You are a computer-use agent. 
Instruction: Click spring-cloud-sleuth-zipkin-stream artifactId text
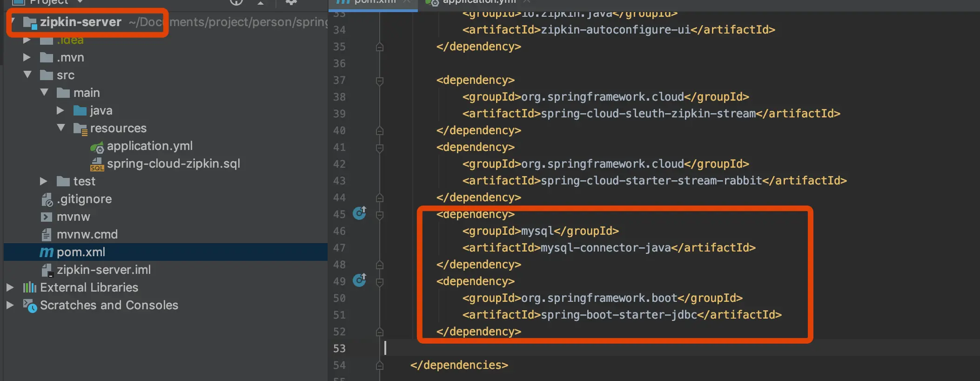click(x=648, y=114)
